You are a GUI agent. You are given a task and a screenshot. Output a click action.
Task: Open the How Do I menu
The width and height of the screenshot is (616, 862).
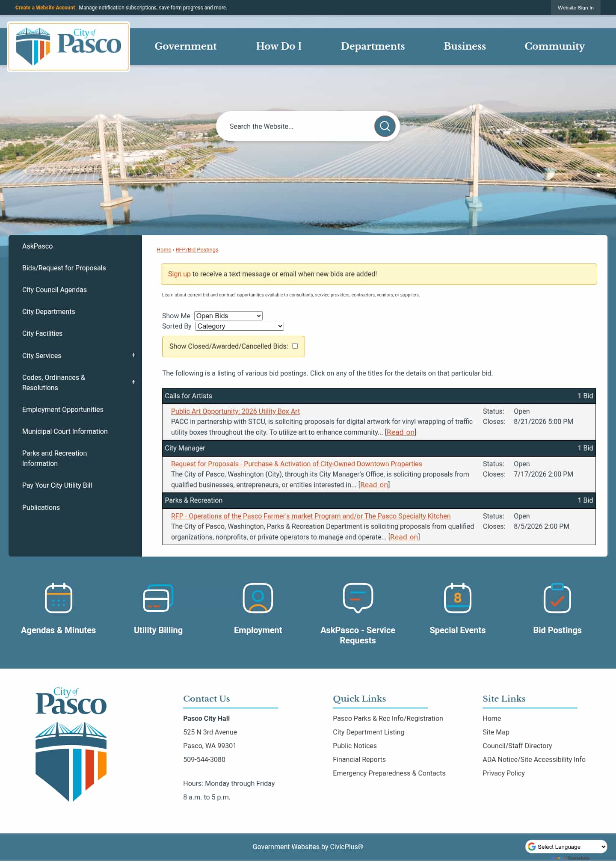pyautogui.click(x=279, y=46)
